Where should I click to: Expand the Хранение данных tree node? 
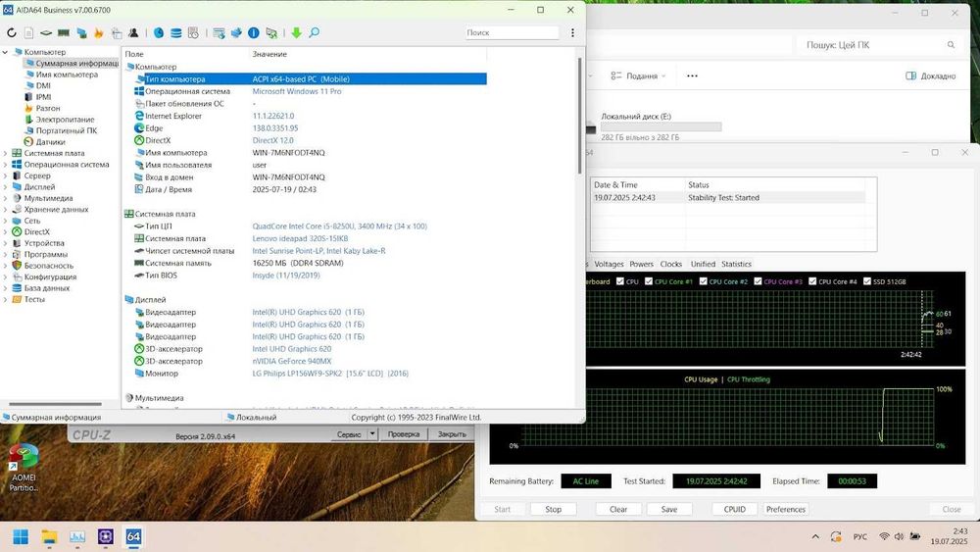tap(6, 210)
